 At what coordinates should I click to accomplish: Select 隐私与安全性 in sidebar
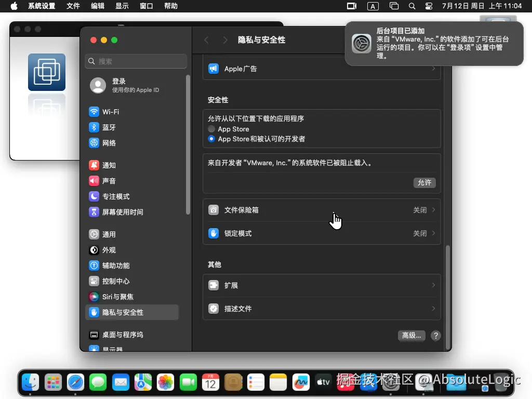(x=132, y=312)
